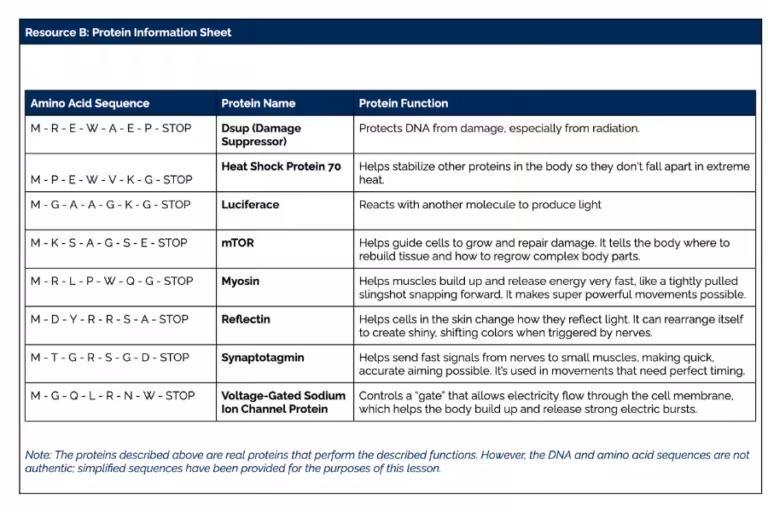Screen dimensions: 768x512
Task: Click the Protein Function column header
Action: (x=404, y=103)
